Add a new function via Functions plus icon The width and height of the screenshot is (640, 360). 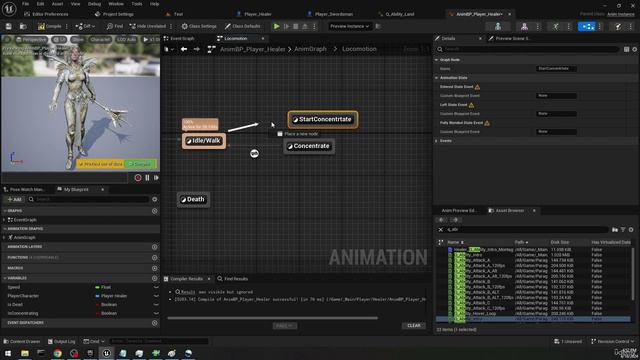click(x=155, y=258)
